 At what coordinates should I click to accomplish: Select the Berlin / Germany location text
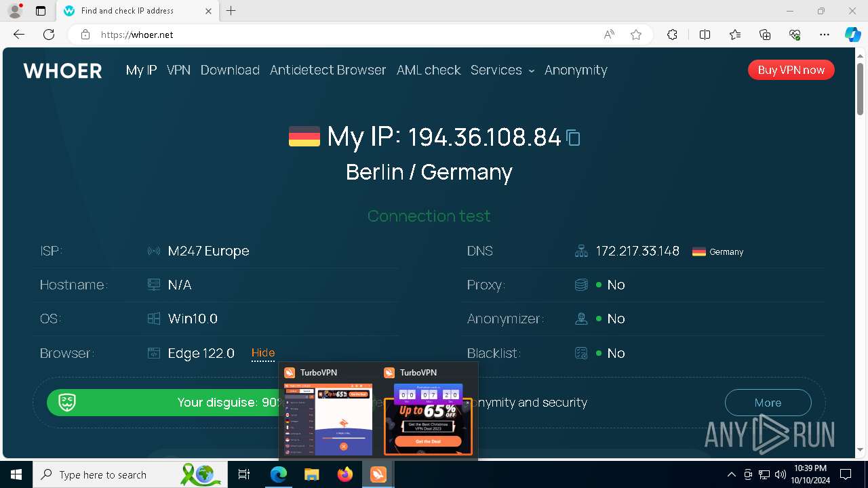[429, 172]
